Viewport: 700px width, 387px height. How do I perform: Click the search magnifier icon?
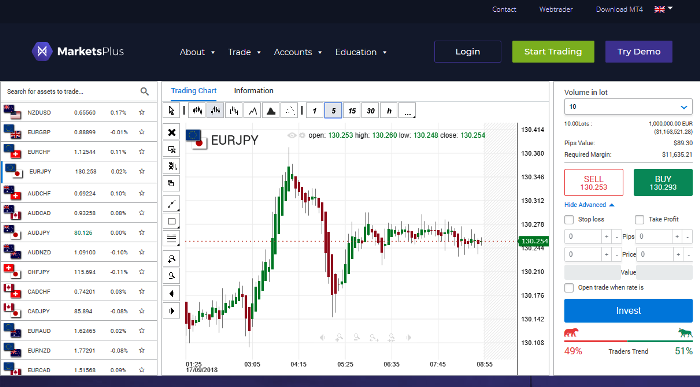[144, 92]
